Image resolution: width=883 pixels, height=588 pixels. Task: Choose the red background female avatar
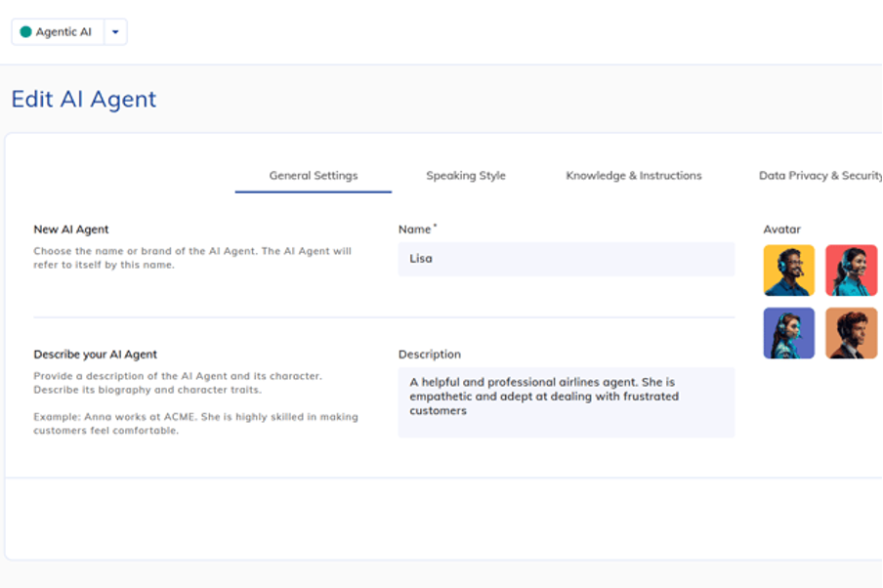tap(851, 271)
